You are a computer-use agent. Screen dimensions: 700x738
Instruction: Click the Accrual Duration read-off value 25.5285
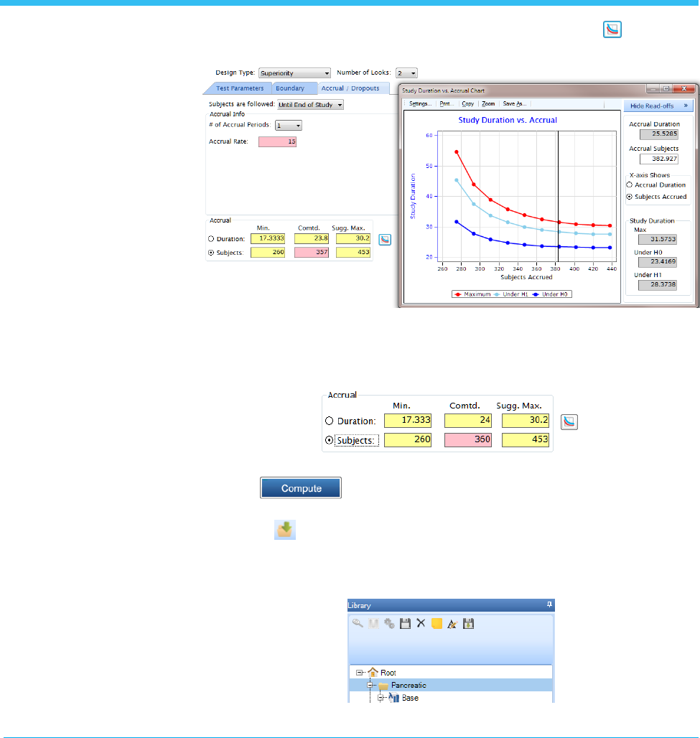pyautogui.click(x=659, y=134)
